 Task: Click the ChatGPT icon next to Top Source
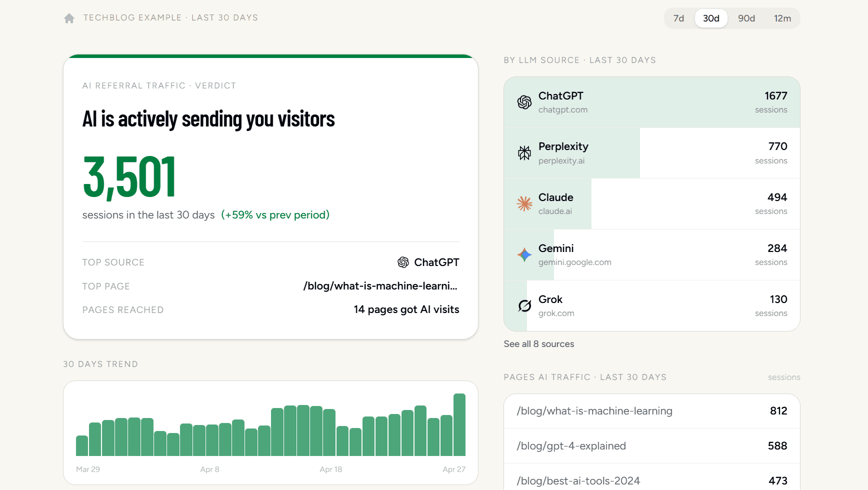pyautogui.click(x=403, y=262)
